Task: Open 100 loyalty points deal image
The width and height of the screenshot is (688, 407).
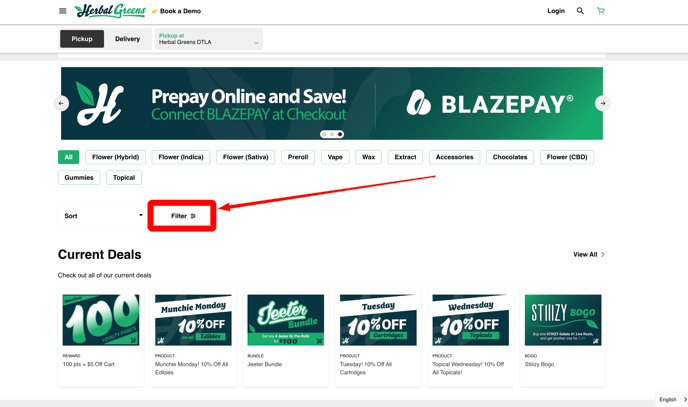Action: pos(101,320)
